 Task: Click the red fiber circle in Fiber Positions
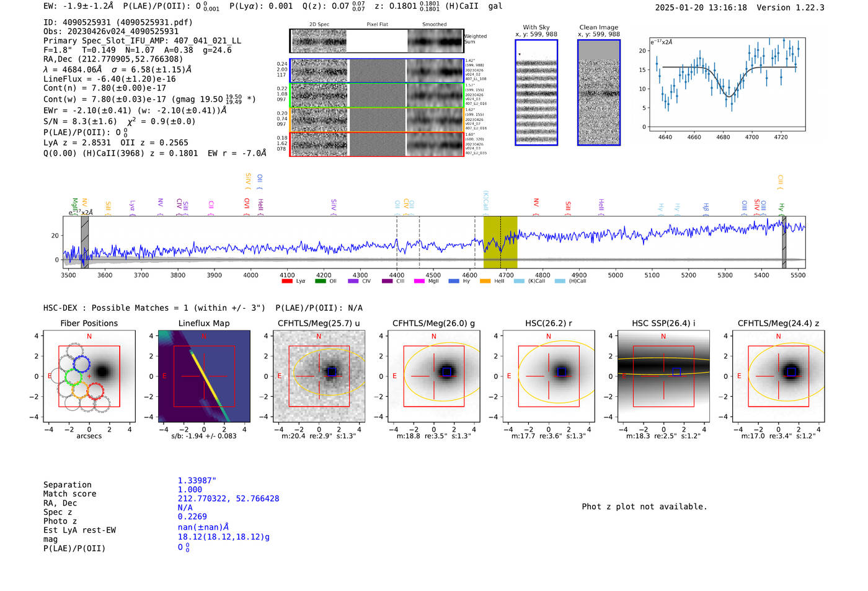(x=95, y=390)
